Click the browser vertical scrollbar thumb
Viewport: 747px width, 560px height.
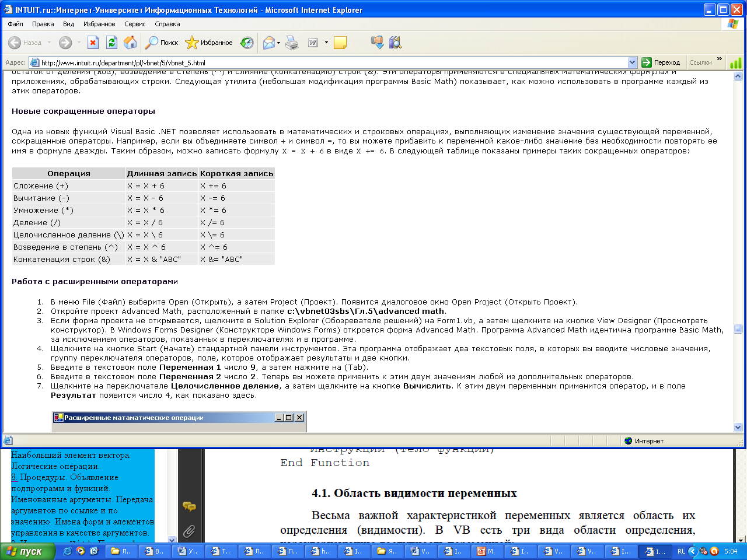tap(738, 329)
